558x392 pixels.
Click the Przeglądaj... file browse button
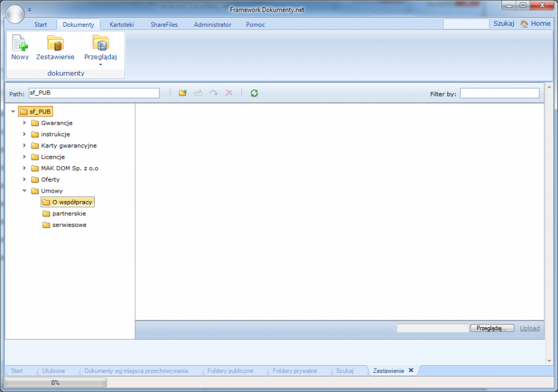pyautogui.click(x=492, y=328)
